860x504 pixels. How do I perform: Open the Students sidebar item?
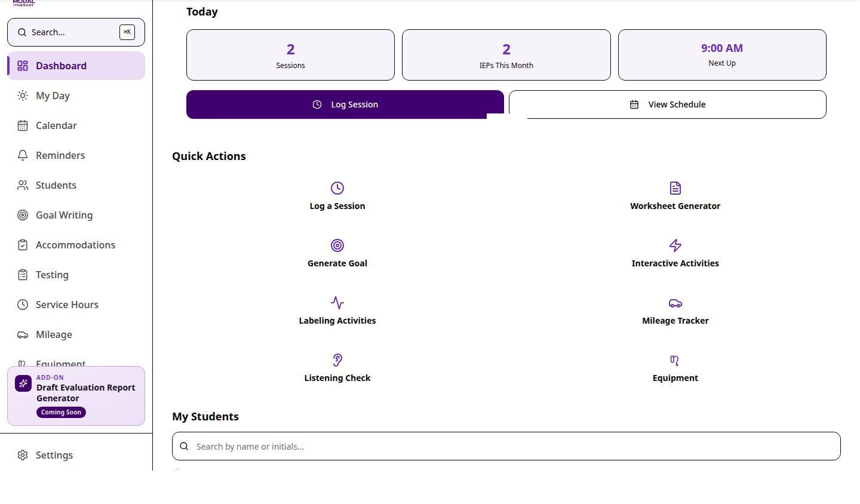coord(76,185)
